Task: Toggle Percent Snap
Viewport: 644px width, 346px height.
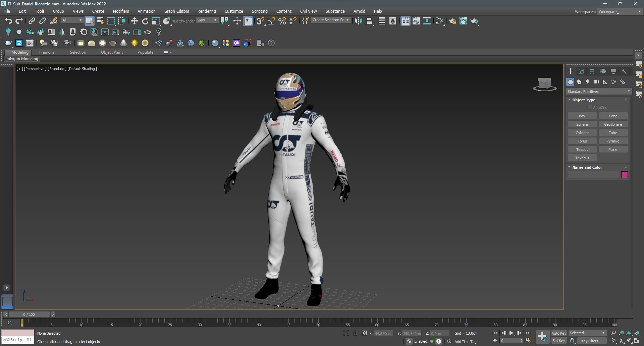Action: coord(282,21)
